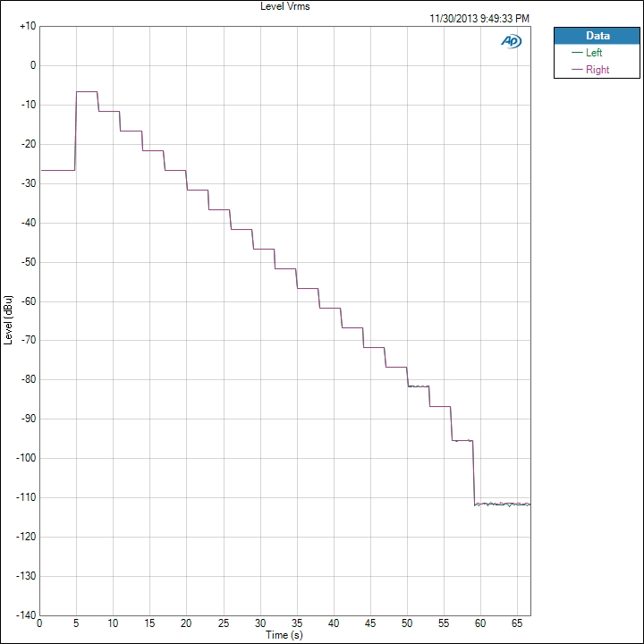This screenshot has height=644, width=644.
Task: Click the -140 tick label on Level axis
Action: pyautogui.click(x=24, y=615)
